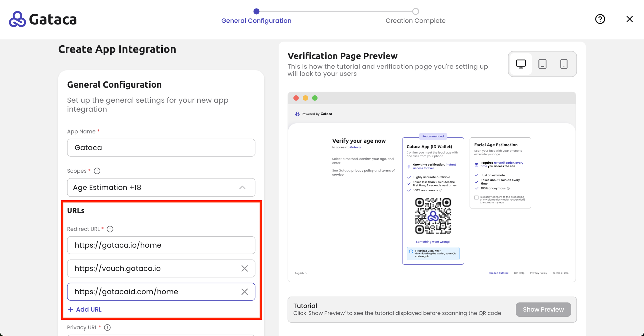This screenshot has width=644, height=336.
Task: Go to Creation Complete step
Action: coord(415,21)
